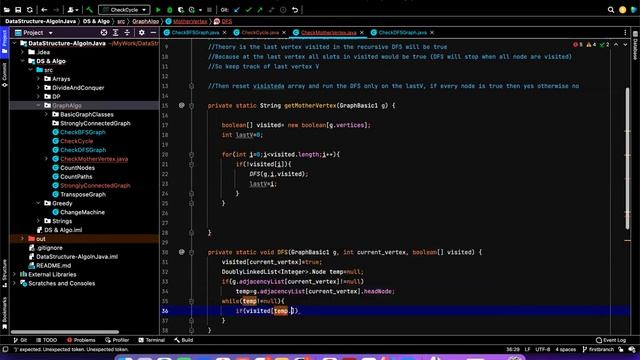
Task: Click gutter icon beside DFS method line
Action: click(182, 252)
